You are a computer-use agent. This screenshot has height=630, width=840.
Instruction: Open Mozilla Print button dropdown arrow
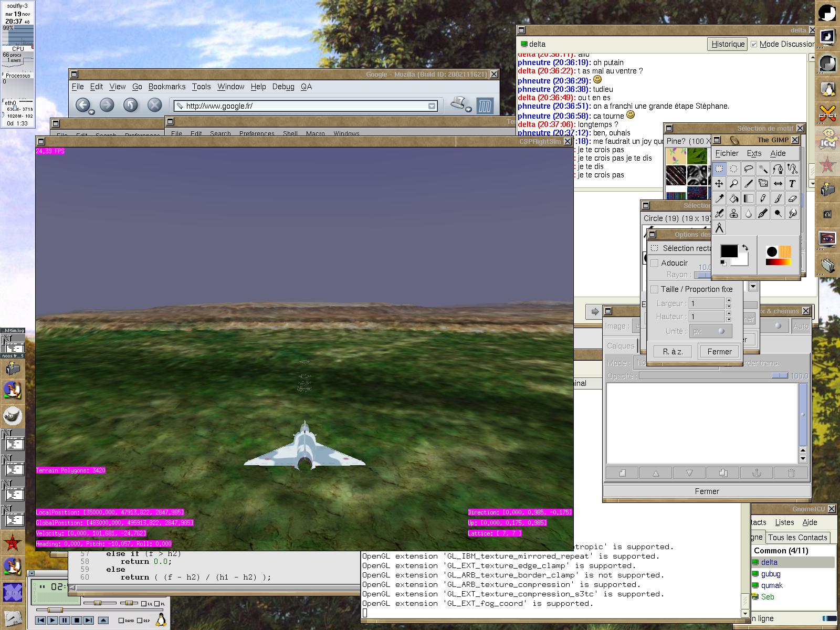468,109
